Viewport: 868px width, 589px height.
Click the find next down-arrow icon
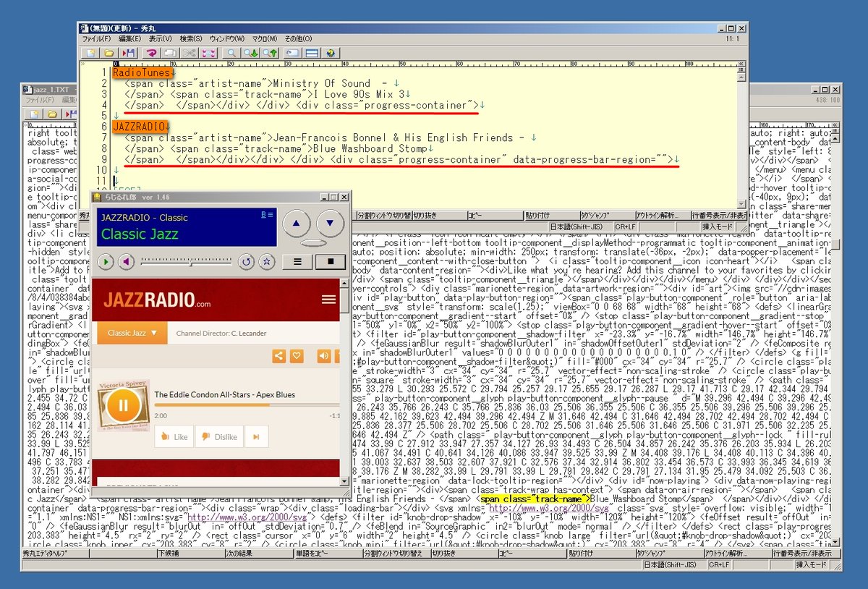pyautogui.click(x=250, y=53)
